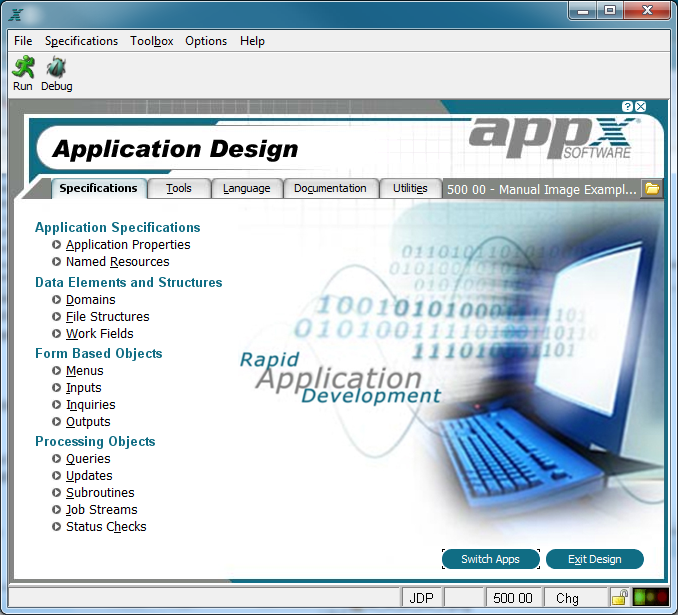Screen dimensions: 678x615
Task: Click the arrow bullet beside Inquiries
Action: pyautogui.click(x=56, y=404)
